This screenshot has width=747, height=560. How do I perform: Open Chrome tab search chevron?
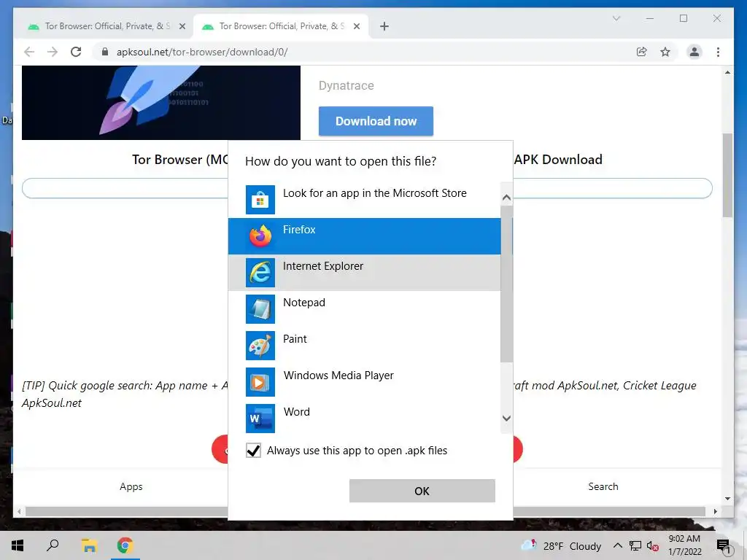pyautogui.click(x=616, y=18)
